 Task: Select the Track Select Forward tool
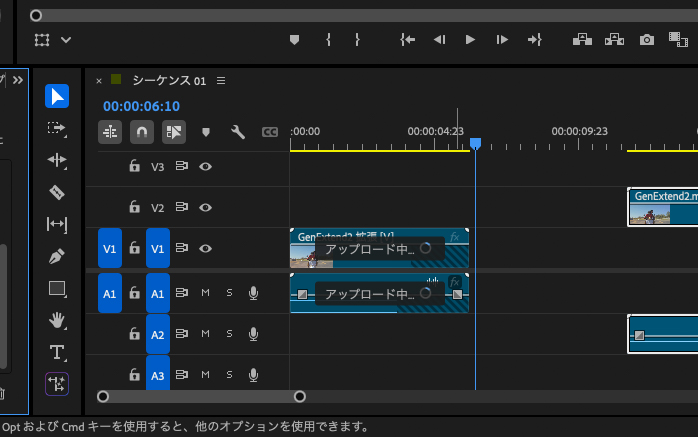(57, 129)
